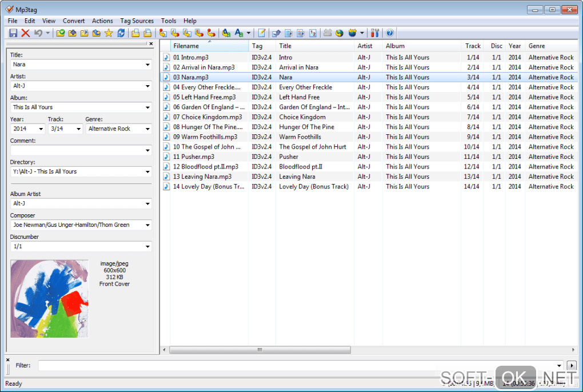Sort by the Album column header
The image size is (583, 392).
(422, 46)
